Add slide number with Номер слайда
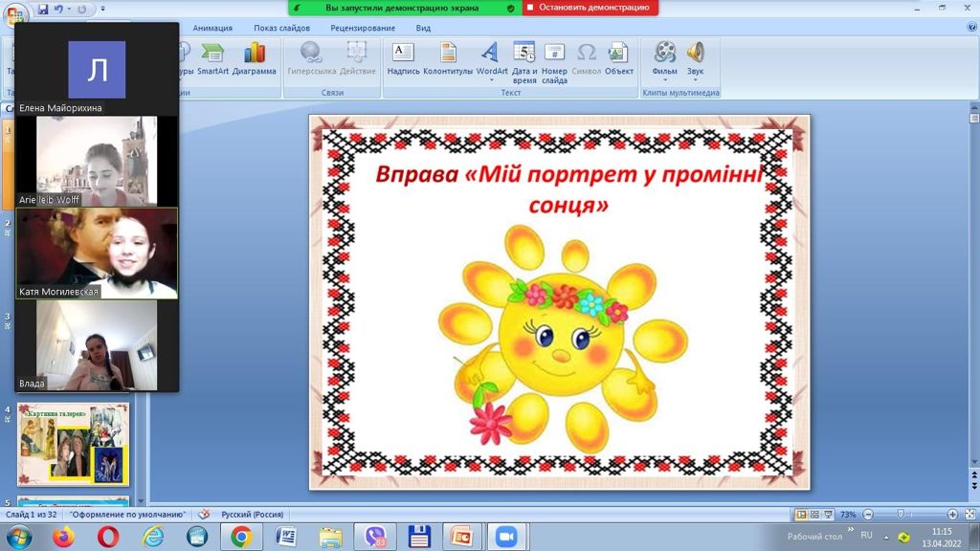 point(554,62)
